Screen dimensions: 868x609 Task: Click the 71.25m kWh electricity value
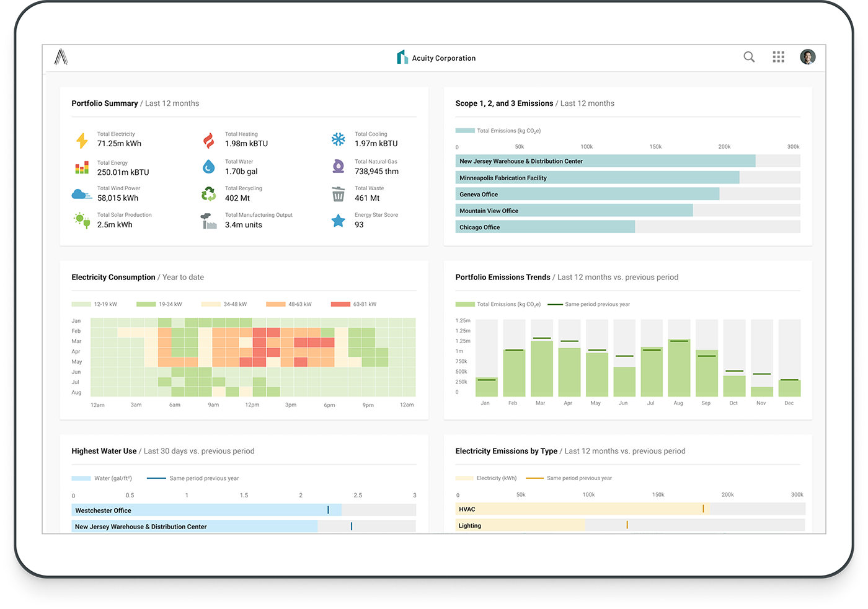pyautogui.click(x=119, y=144)
